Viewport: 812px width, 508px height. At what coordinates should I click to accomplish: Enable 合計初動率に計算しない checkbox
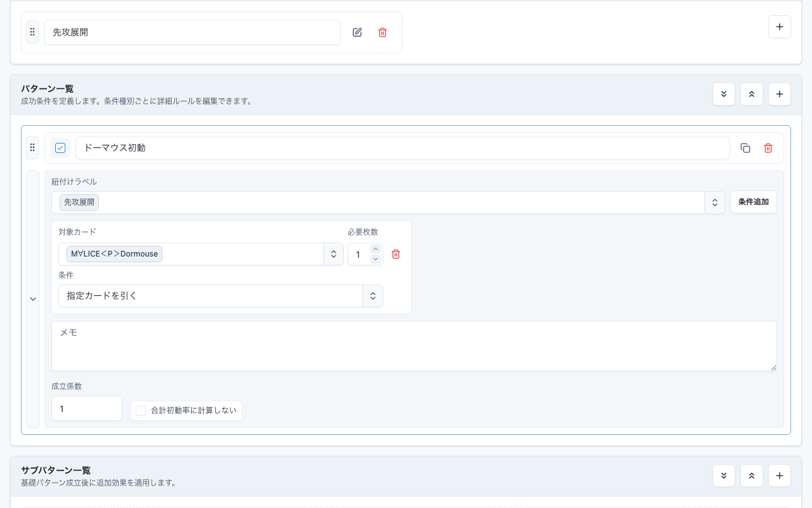coord(141,411)
